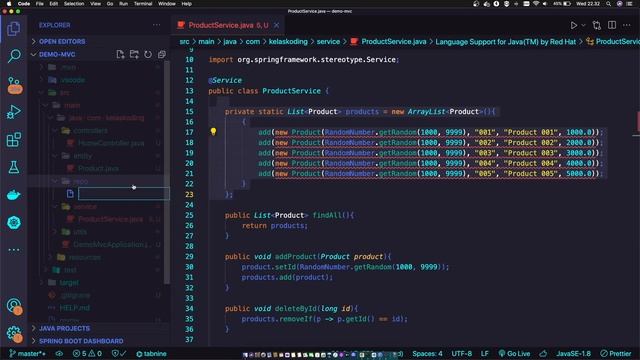Click the New Folder icon in explorer header

[x=134, y=54]
